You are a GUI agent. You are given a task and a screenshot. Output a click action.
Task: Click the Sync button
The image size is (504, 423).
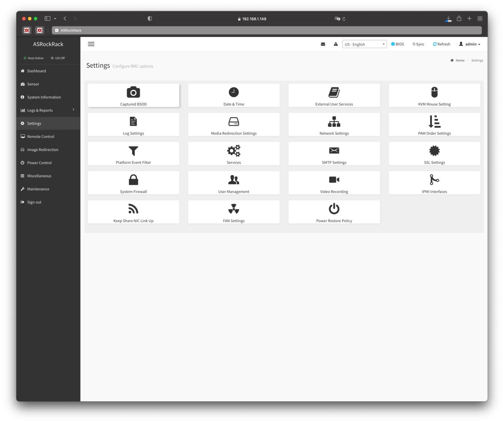(418, 44)
